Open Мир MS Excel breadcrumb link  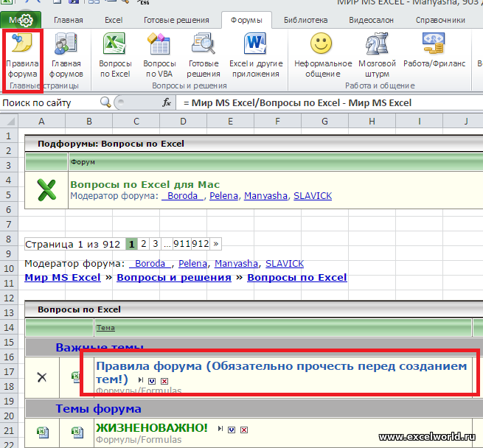[x=63, y=278]
